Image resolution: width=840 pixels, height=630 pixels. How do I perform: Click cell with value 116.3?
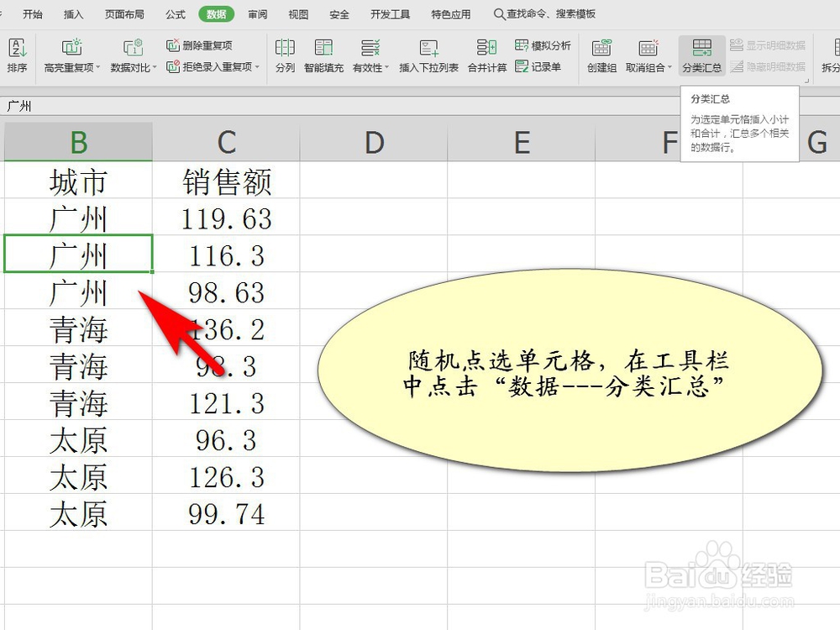pyautogui.click(x=227, y=255)
